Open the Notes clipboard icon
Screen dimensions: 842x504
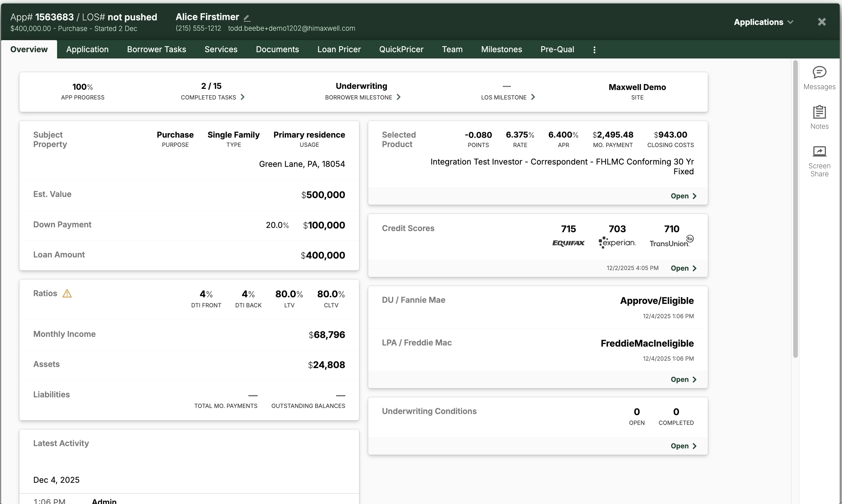coord(819,112)
